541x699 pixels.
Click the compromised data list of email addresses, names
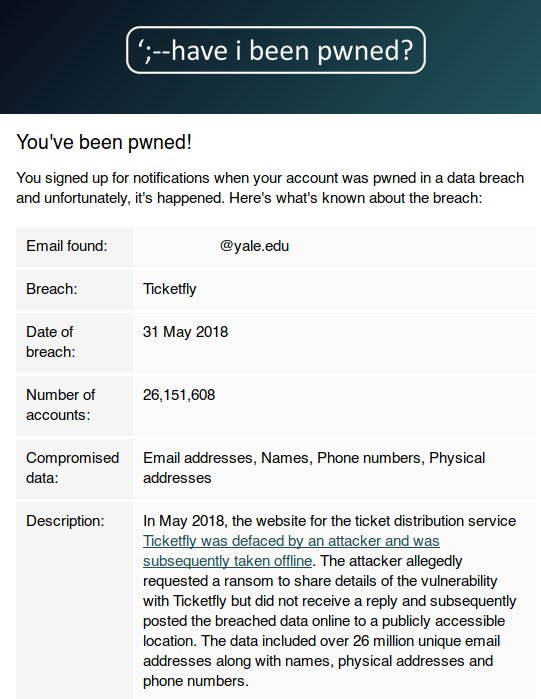(x=314, y=468)
